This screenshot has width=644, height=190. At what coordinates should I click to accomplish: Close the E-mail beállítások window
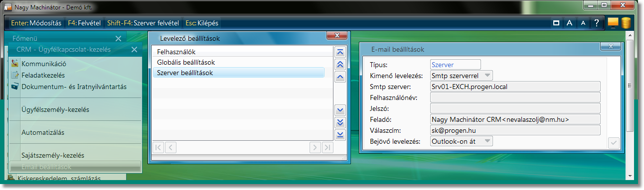[x=610, y=46]
